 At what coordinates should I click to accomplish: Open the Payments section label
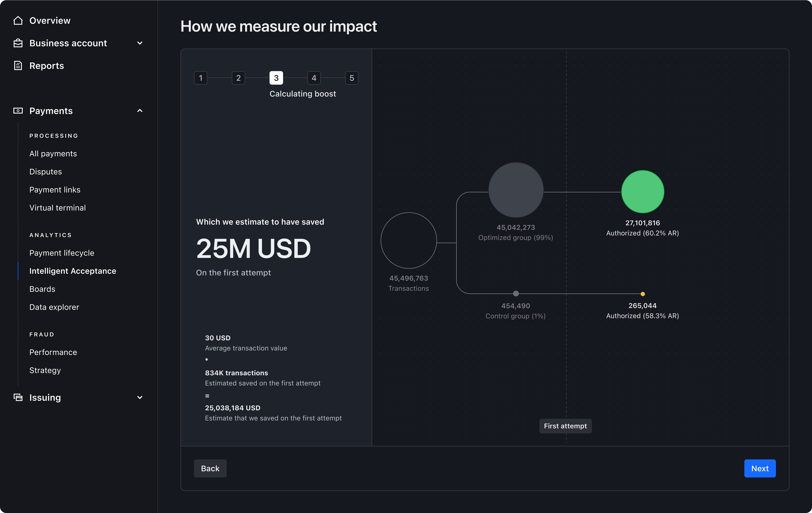(51, 111)
